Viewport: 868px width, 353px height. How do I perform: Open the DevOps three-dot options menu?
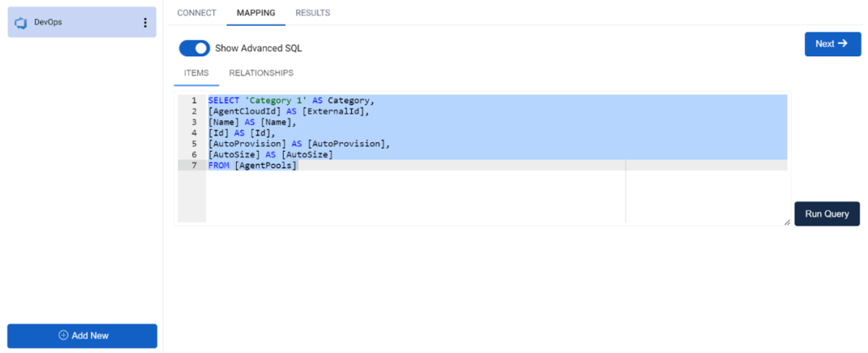(x=145, y=23)
